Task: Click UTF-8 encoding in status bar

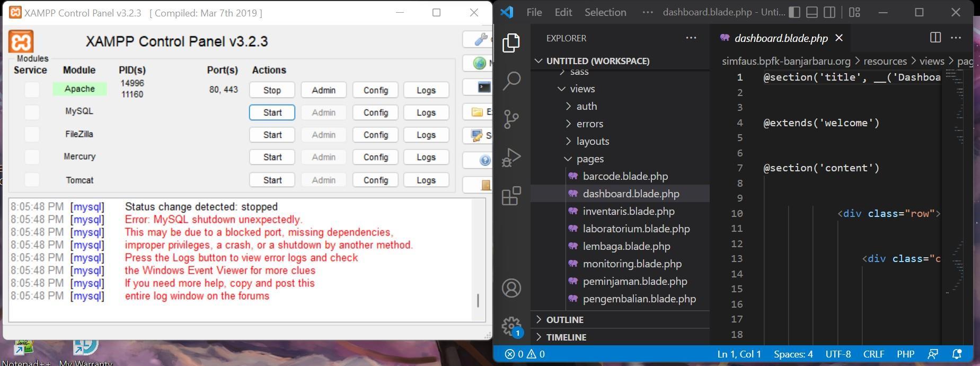Action: click(837, 354)
